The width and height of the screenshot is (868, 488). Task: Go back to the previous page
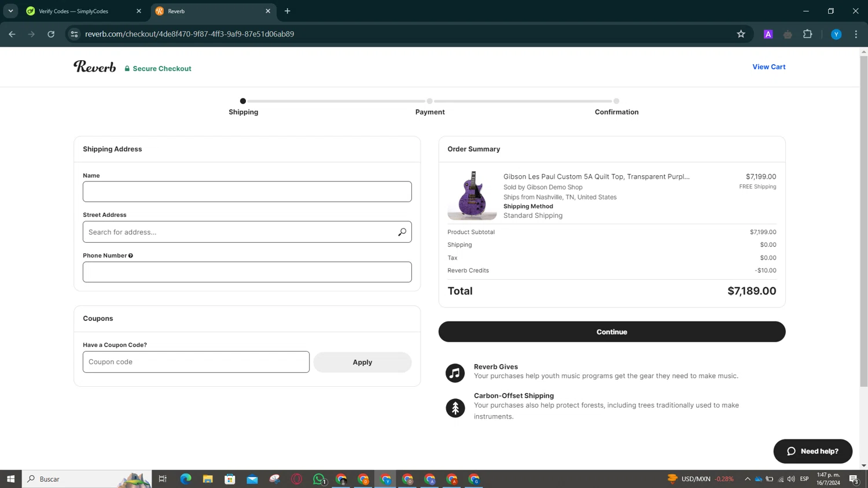click(12, 34)
